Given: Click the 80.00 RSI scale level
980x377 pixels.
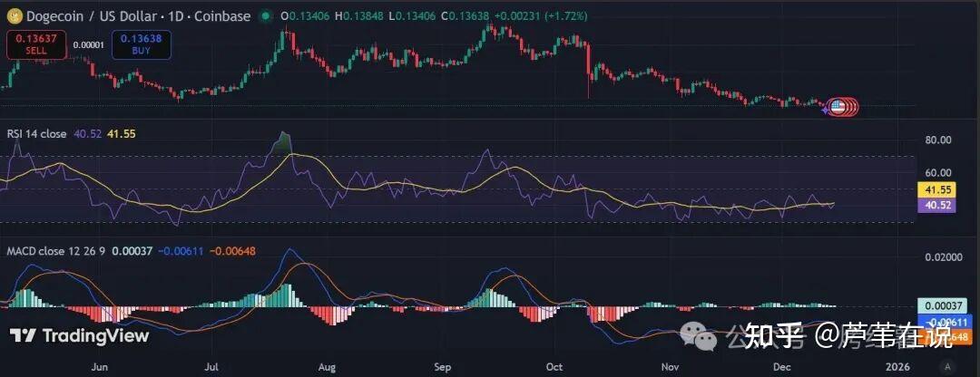Looking at the screenshot, I should [x=938, y=140].
